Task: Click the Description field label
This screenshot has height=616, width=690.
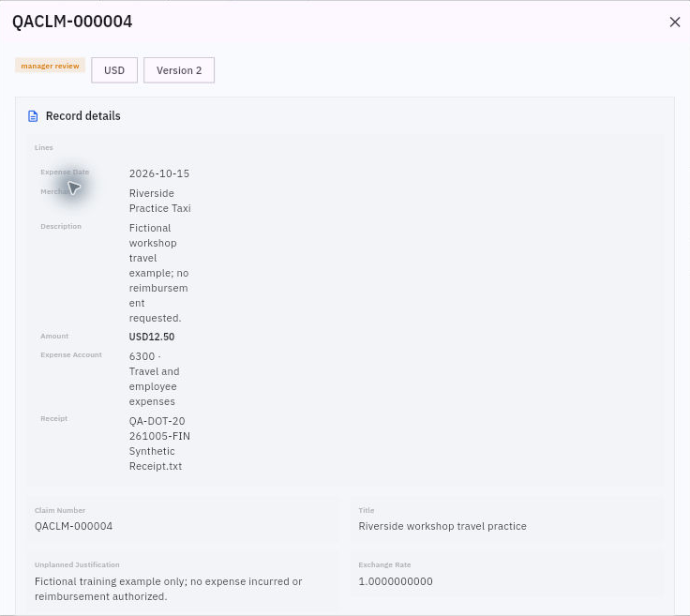Action: click(x=61, y=226)
